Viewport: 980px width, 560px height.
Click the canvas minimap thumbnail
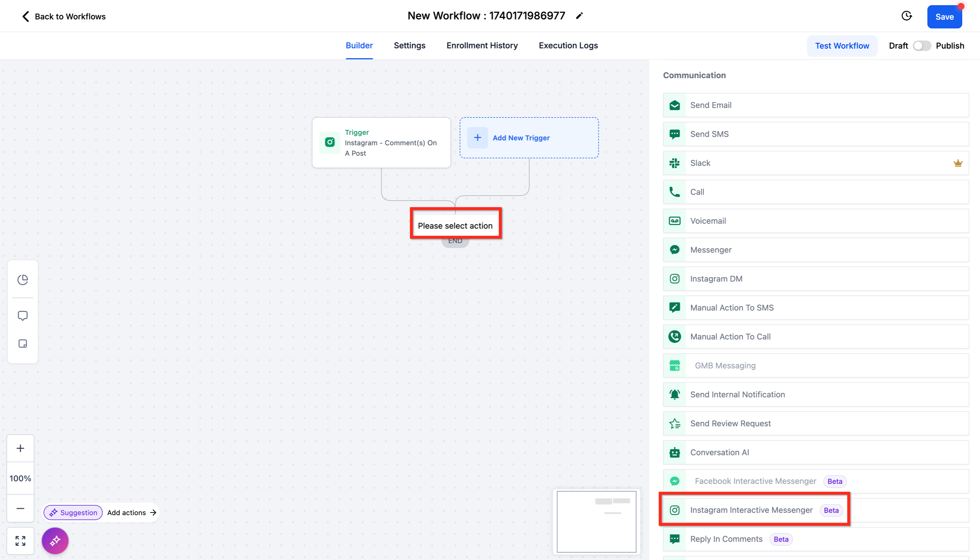point(596,522)
